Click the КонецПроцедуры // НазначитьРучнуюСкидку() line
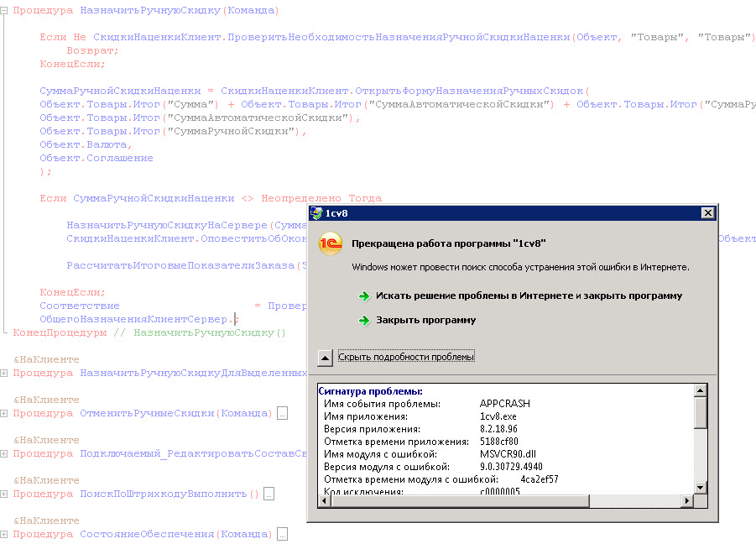 149,332
